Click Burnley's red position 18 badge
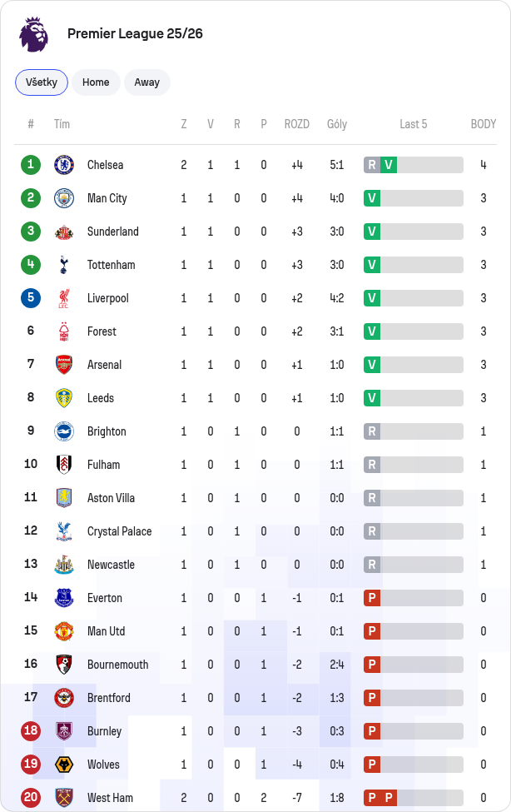 point(31,730)
